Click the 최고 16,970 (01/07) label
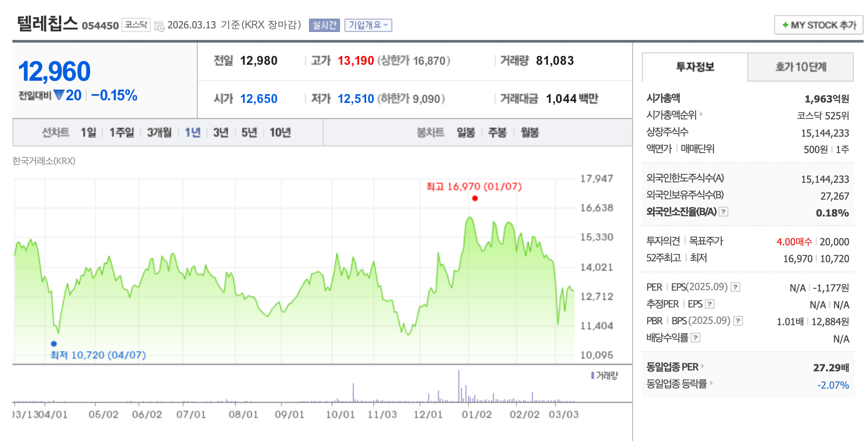The image size is (868, 441). click(x=474, y=186)
